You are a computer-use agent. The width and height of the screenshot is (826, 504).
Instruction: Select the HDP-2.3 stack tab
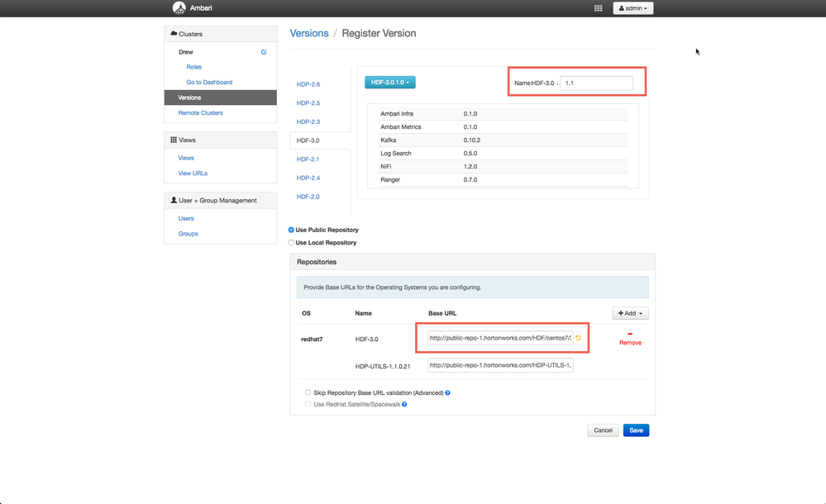(x=308, y=121)
